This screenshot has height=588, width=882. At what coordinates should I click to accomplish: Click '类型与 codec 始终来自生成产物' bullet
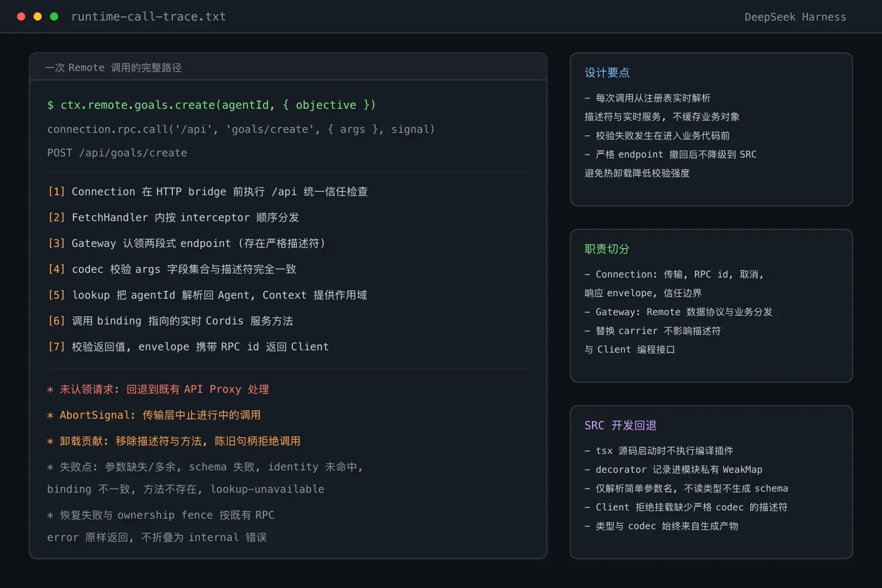(661, 526)
